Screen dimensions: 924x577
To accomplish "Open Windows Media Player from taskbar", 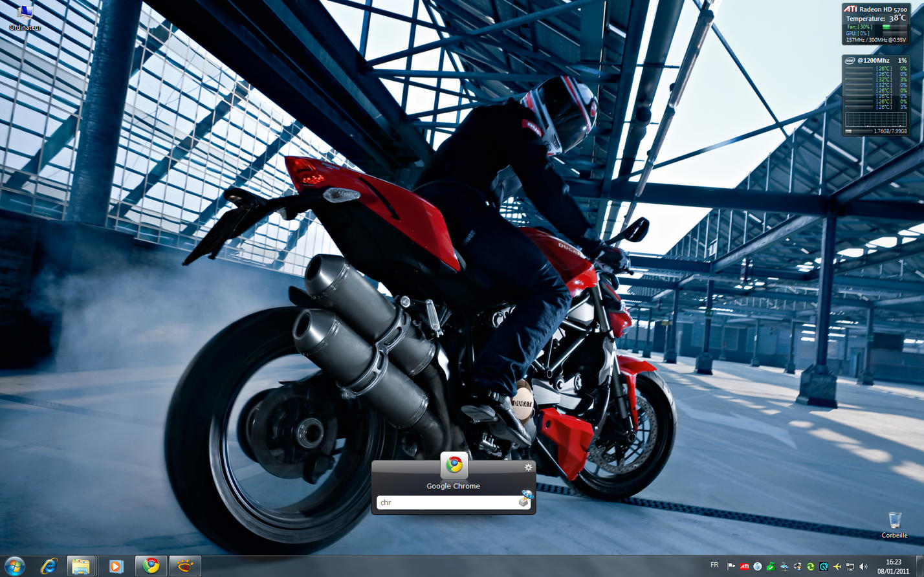I will [116, 567].
